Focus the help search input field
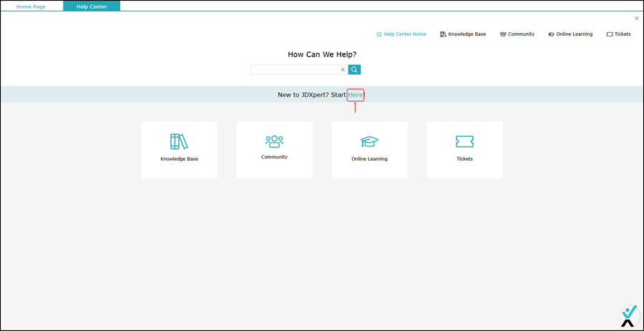 (x=293, y=70)
